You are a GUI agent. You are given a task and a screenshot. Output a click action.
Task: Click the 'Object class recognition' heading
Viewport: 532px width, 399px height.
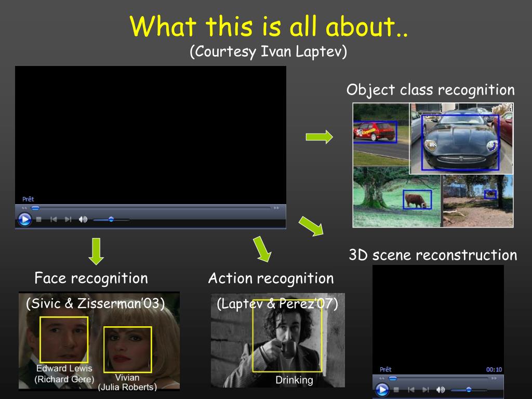click(x=431, y=90)
